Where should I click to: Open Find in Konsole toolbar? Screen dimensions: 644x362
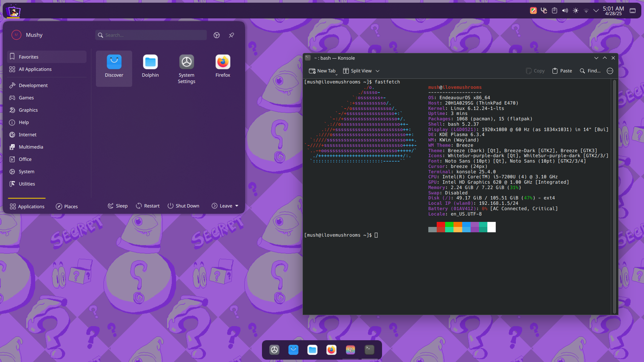pyautogui.click(x=590, y=71)
